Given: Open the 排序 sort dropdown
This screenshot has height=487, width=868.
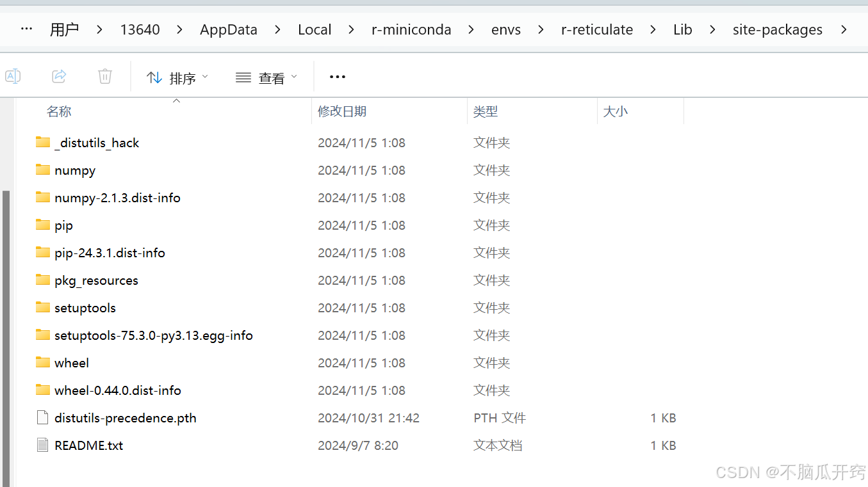Looking at the screenshot, I should tap(177, 77).
